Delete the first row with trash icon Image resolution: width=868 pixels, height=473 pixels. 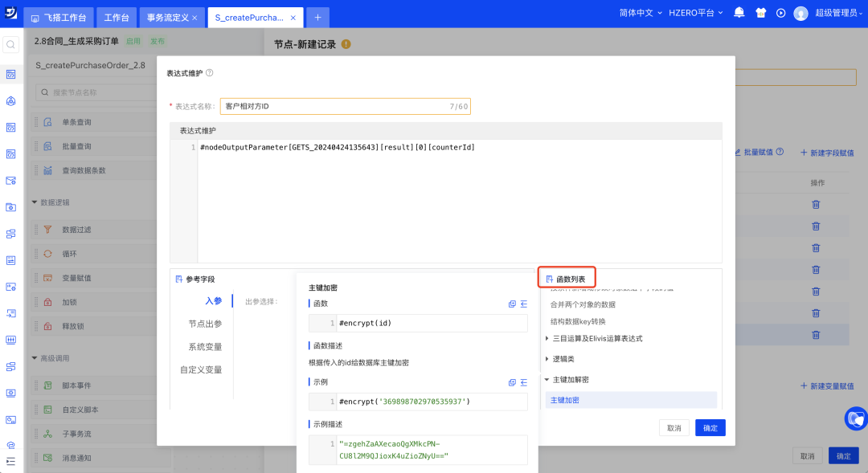coord(816,205)
